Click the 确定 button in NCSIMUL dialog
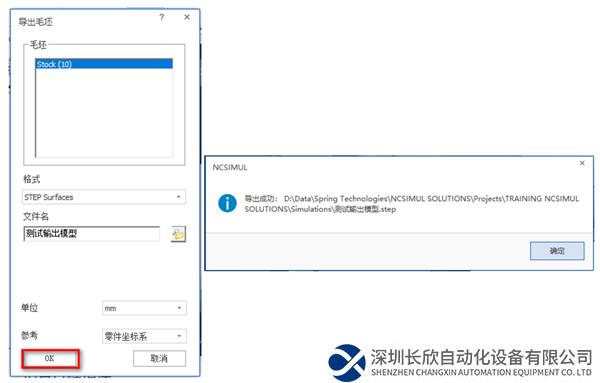600x383 pixels. pos(557,251)
